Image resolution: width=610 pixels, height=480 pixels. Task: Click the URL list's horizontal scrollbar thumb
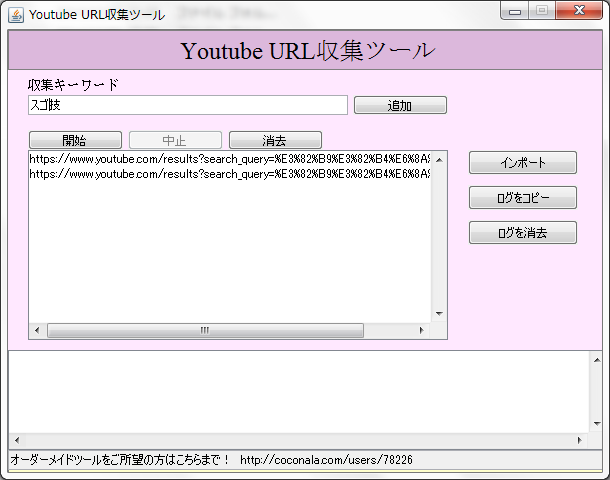205,331
